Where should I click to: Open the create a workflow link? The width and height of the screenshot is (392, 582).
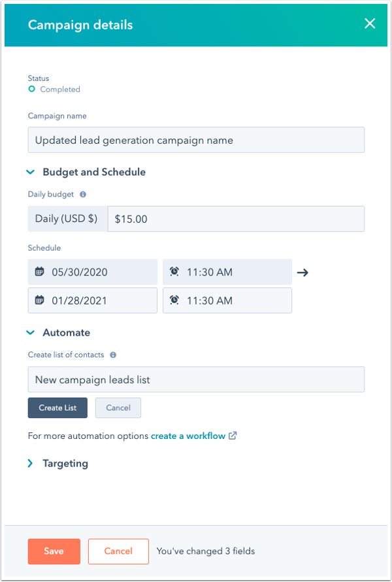point(188,436)
